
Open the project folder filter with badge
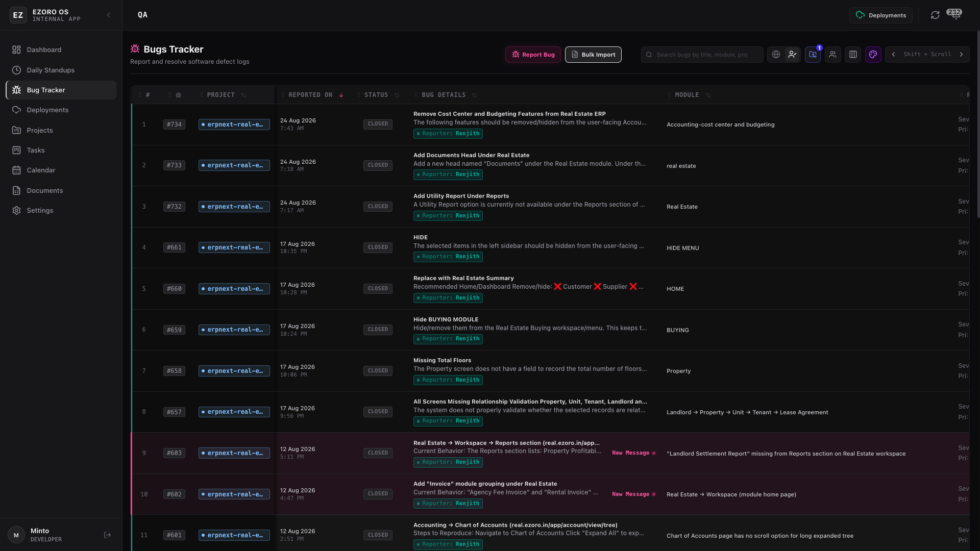pos(813,55)
